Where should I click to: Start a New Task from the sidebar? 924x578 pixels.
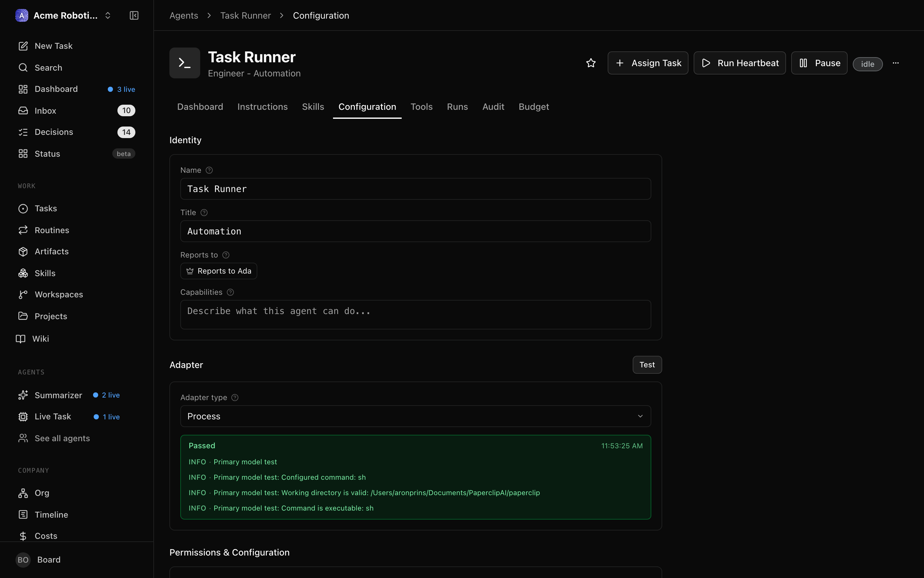pyautogui.click(x=76, y=46)
